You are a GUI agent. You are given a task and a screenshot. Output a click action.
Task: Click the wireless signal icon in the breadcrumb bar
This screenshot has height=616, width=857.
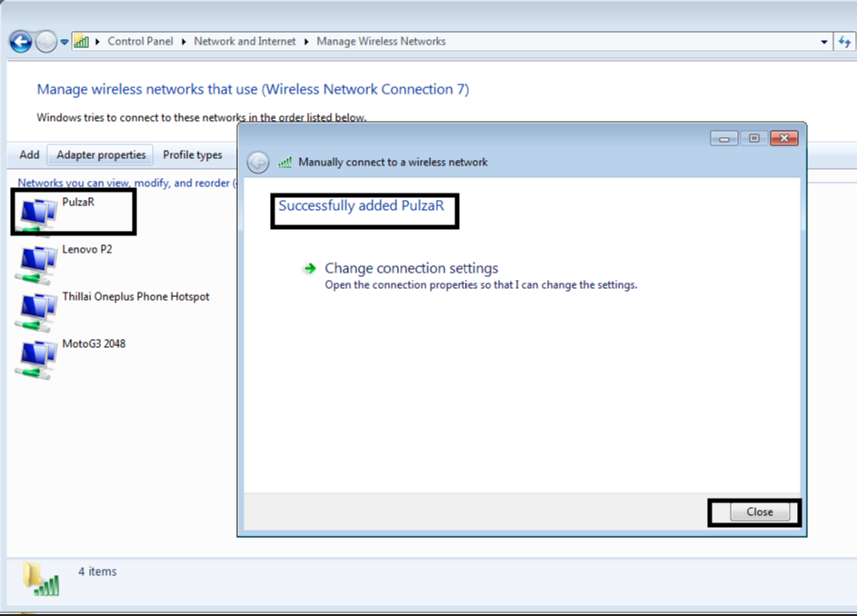tap(81, 41)
